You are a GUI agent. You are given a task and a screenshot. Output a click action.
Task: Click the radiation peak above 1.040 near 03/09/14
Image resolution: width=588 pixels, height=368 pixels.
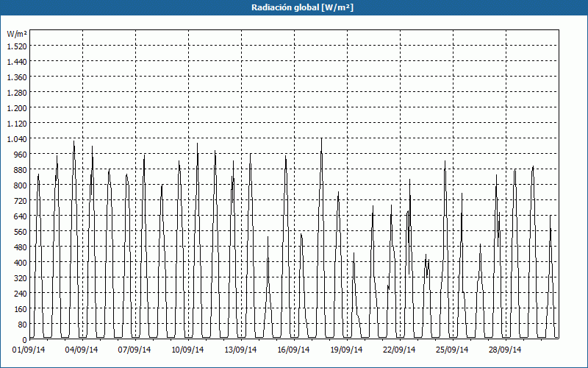(74, 141)
